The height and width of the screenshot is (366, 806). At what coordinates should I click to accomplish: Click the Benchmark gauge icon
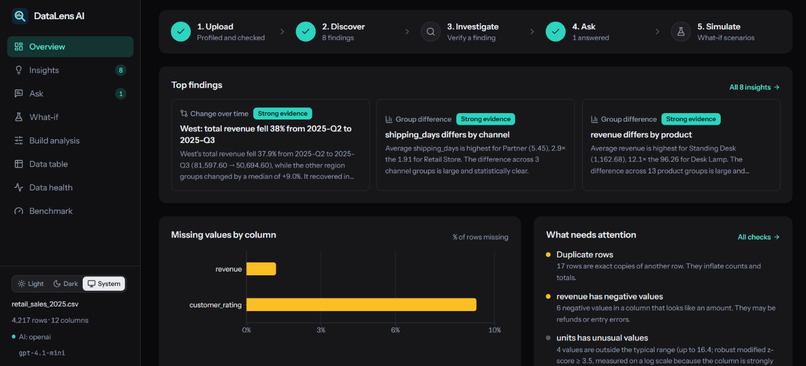pos(19,211)
